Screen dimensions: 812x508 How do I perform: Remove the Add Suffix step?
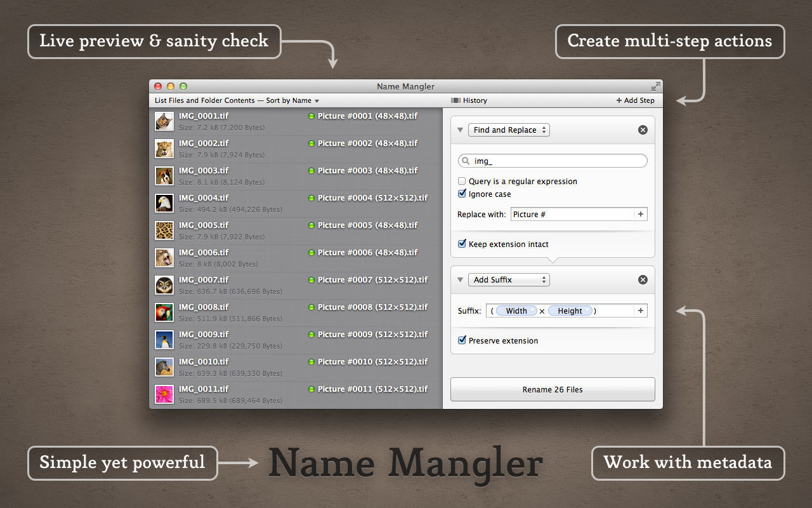(643, 279)
